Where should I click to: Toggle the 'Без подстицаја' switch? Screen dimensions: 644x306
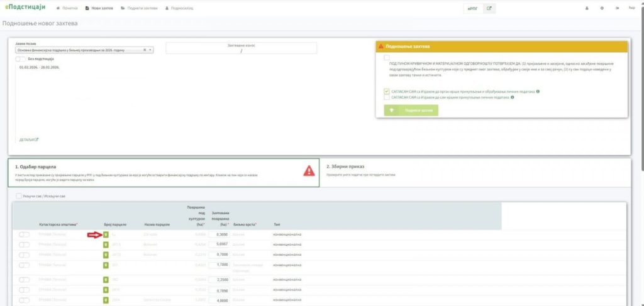pos(21,58)
